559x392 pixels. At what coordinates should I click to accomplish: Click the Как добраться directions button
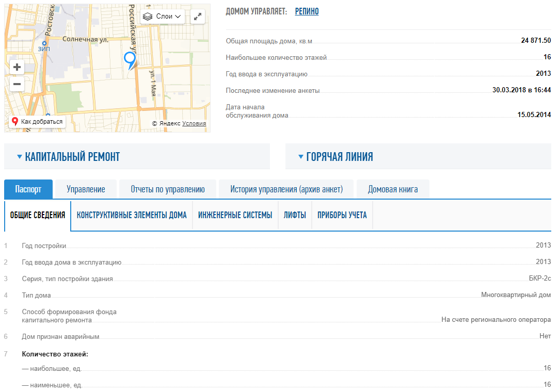pyautogui.click(x=37, y=122)
